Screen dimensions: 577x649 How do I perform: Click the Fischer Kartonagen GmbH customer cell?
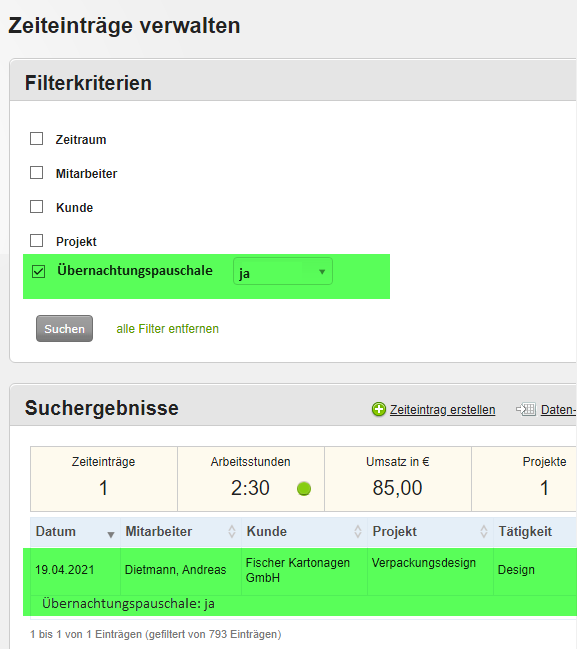pyautogui.click(x=298, y=570)
